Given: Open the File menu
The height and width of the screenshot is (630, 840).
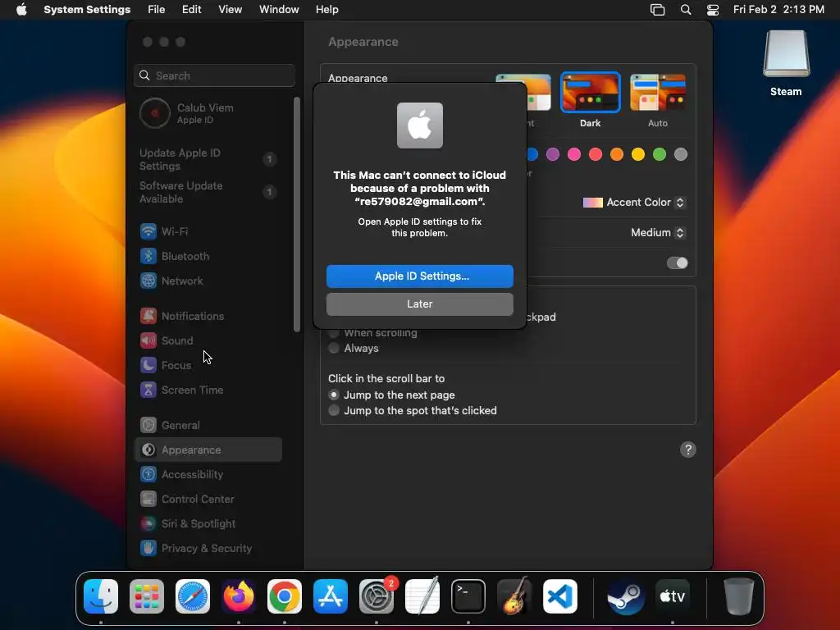Looking at the screenshot, I should [157, 10].
